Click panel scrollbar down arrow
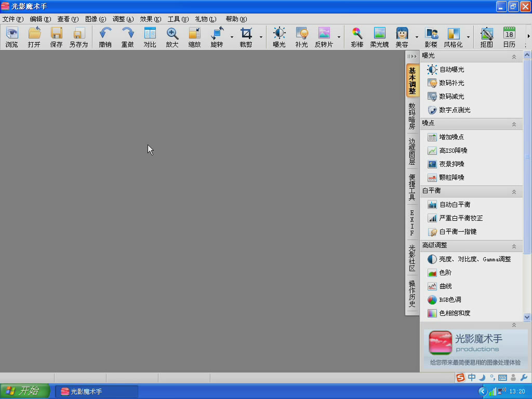 pos(527,317)
